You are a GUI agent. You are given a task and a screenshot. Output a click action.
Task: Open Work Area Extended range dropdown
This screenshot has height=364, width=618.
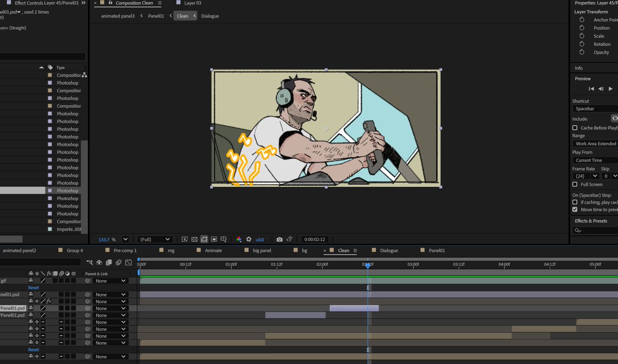point(595,144)
